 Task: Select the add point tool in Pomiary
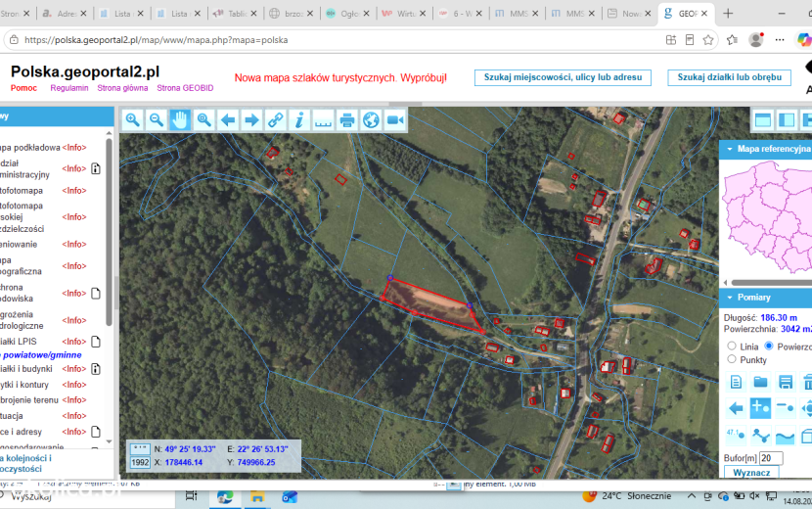[760, 408]
